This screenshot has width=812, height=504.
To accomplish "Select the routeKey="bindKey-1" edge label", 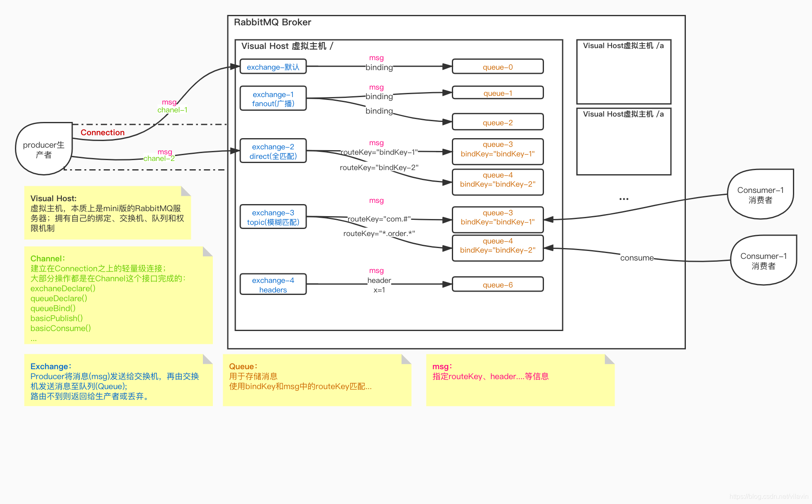I will 379,152.
